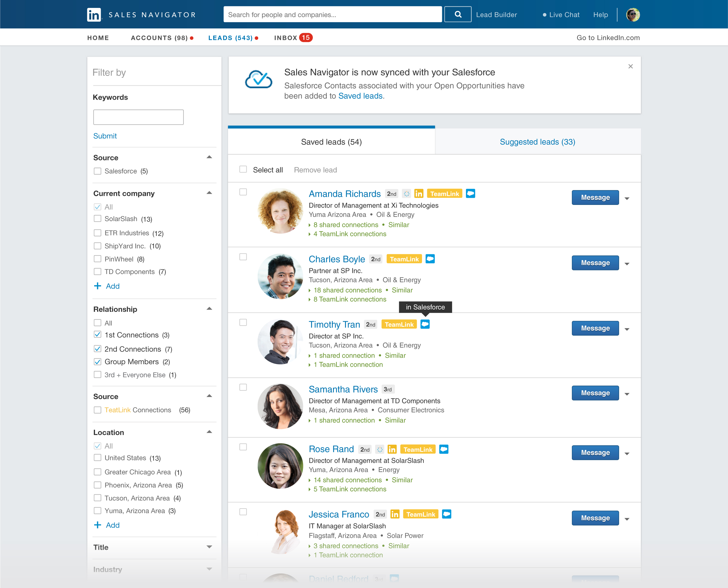Focus the people and companies search box
Screen dimensions: 728x588
click(332, 14)
